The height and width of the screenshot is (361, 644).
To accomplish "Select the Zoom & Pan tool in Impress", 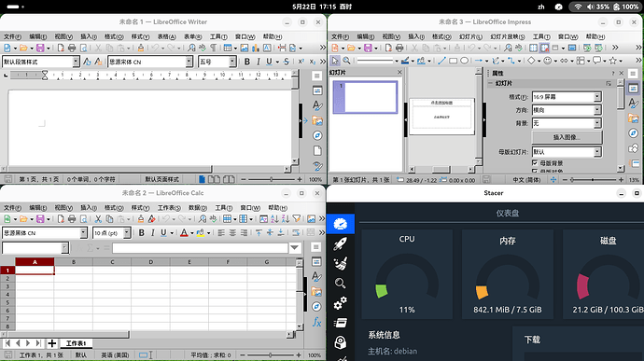I will coord(346,61).
